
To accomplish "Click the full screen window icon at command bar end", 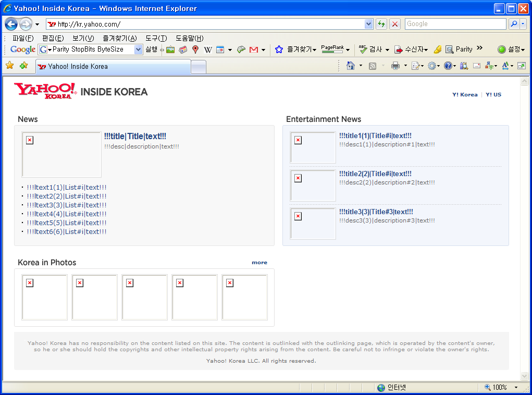I will click(522, 66).
